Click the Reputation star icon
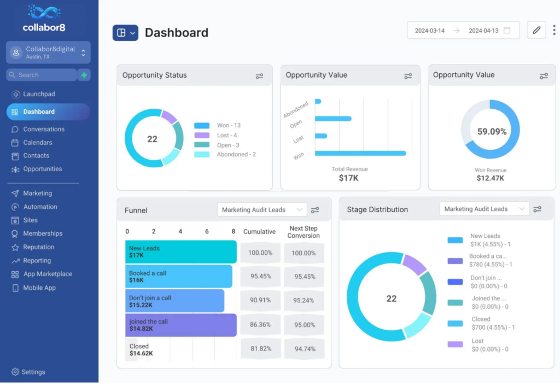Viewport: 560px width, 392px height. (x=15, y=247)
